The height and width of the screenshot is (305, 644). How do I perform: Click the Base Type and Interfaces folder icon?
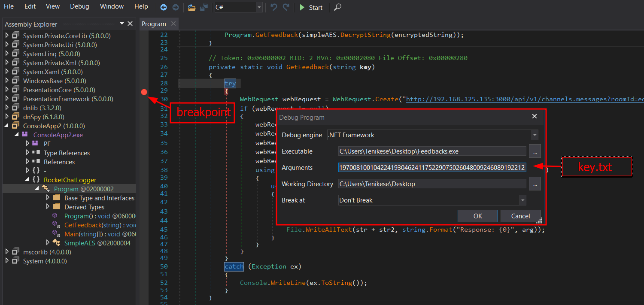57,198
